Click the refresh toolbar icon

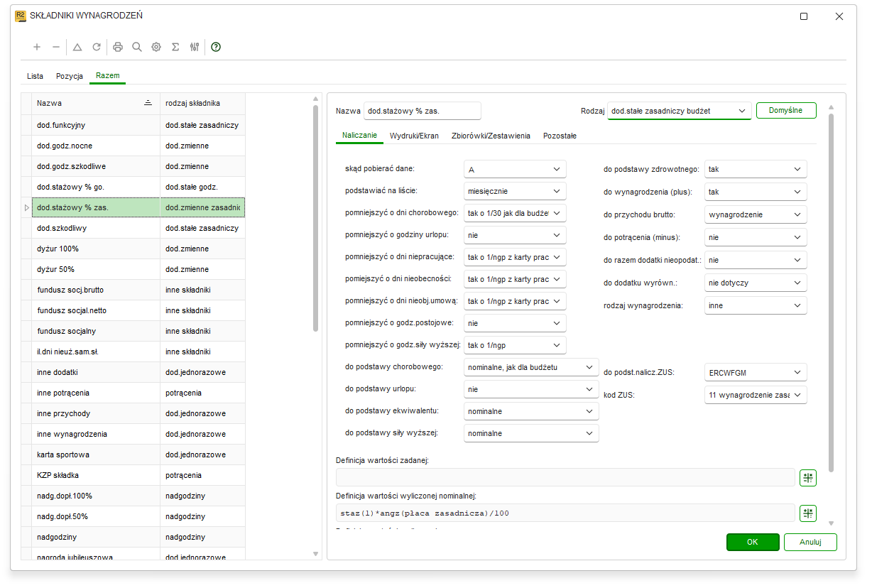pyautogui.click(x=97, y=47)
